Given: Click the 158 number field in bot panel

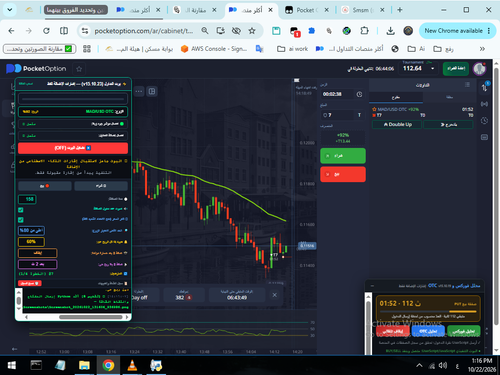Looking at the screenshot, I should [27, 199].
